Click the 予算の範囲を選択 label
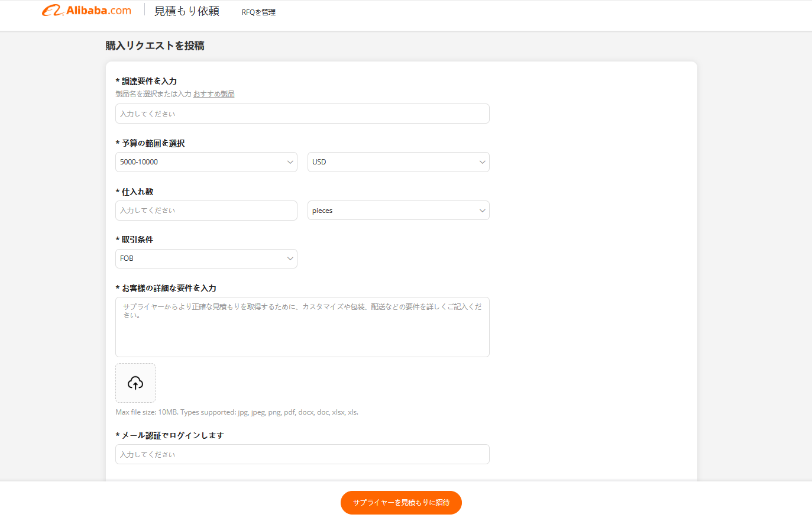This screenshot has height=524, width=812. [150, 143]
